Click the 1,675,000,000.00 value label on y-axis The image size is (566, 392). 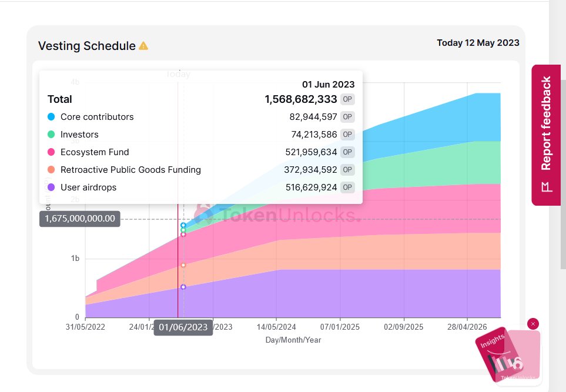coord(80,219)
